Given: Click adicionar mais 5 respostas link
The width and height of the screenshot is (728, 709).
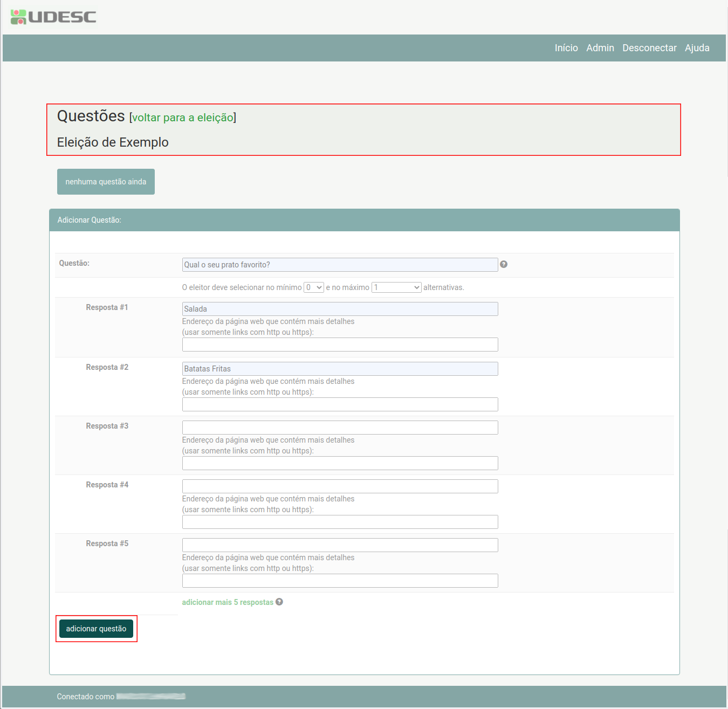Looking at the screenshot, I should [228, 602].
